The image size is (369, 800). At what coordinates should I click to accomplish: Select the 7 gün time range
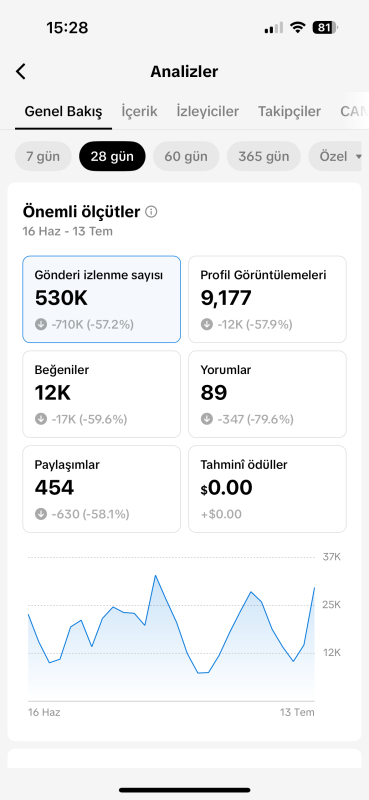point(43,156)
